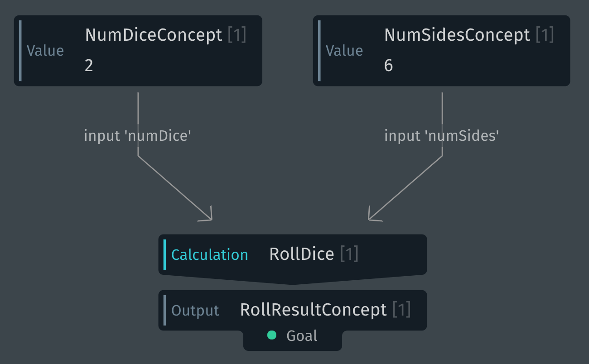Click the [1] count beside NumSidesConcept
Viewport: 589px width, 364px height.
545,35
